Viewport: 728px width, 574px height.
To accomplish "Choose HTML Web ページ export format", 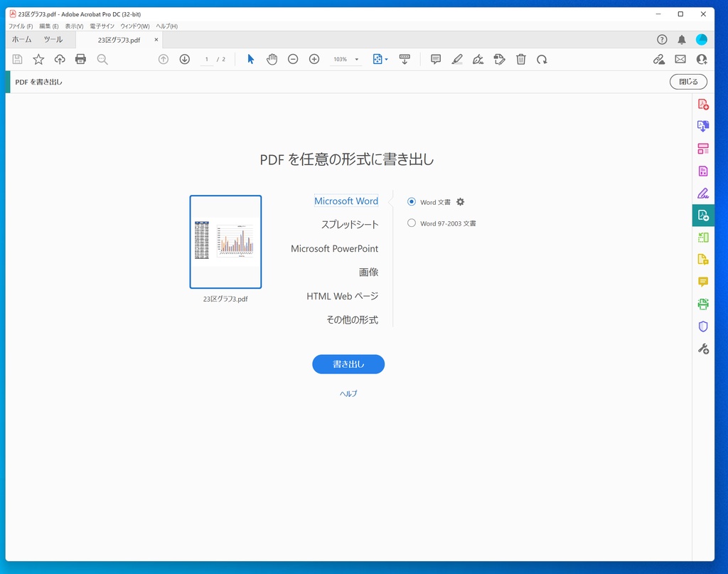I will point(343,296).
